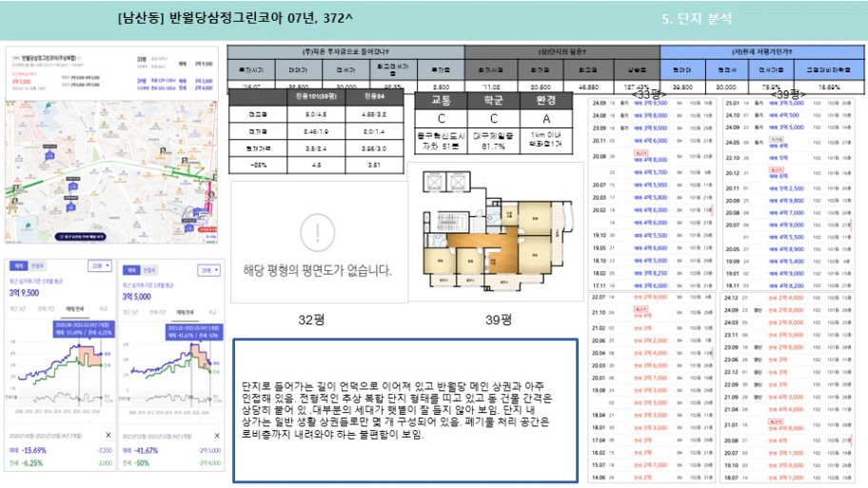Click the 3.95/3.0 cell
868x488 pixels.
point(374,148)
